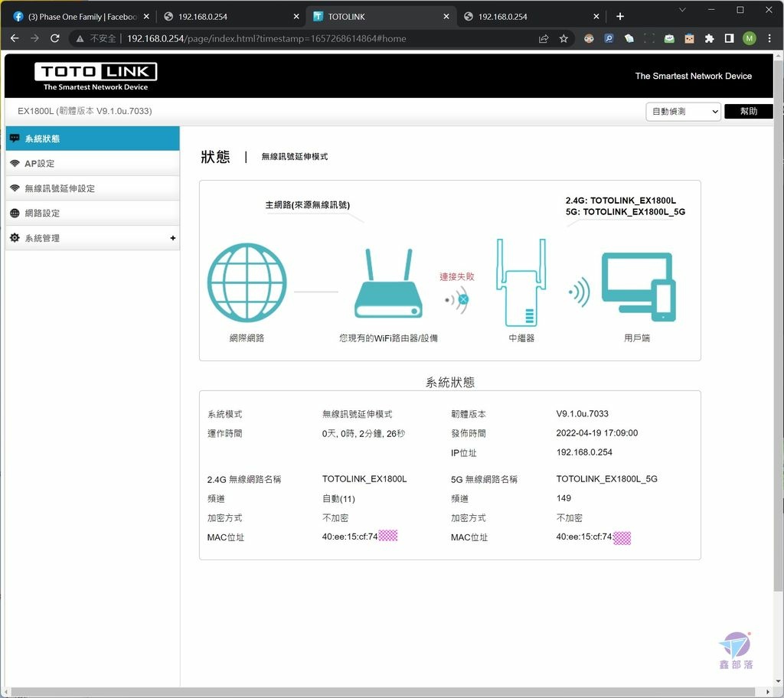Image resolution: width=784 pixels, height=698 pixels.
Task: Click the TOTOLINK logo in header
Action: pos(96,76)
